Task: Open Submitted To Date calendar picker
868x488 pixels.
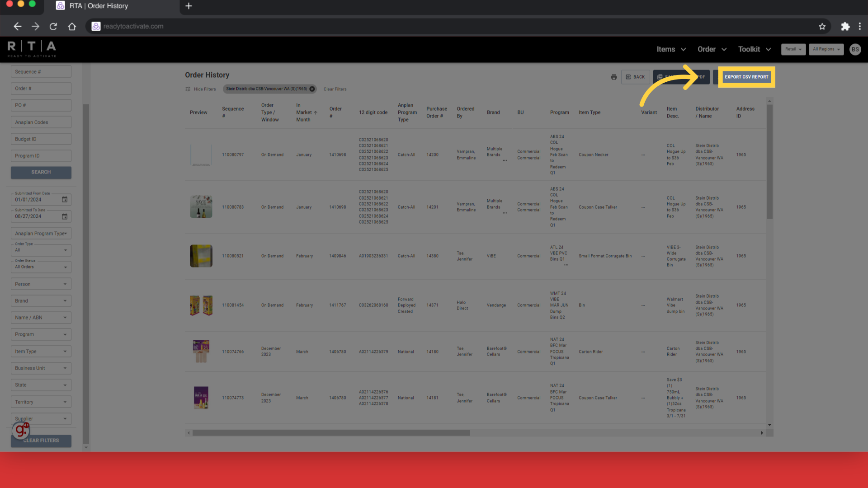Action: 65,216
